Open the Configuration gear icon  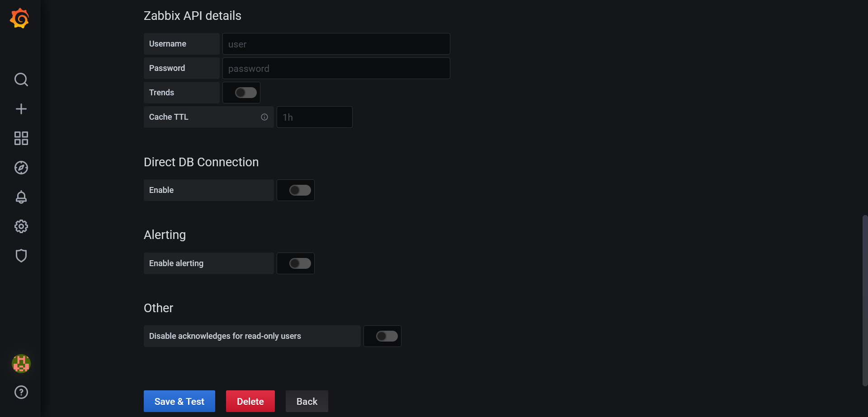(21, 226)
